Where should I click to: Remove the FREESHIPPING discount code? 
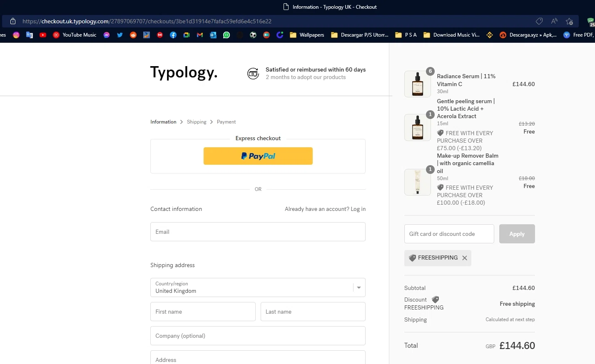click(465, 258)
